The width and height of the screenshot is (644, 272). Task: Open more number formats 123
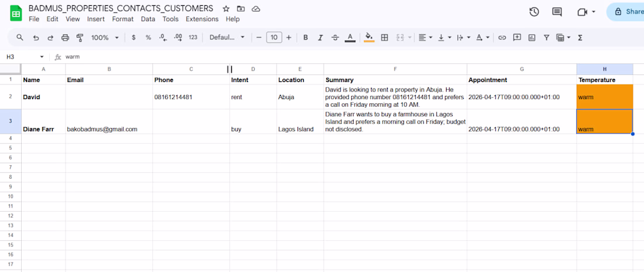193,38
